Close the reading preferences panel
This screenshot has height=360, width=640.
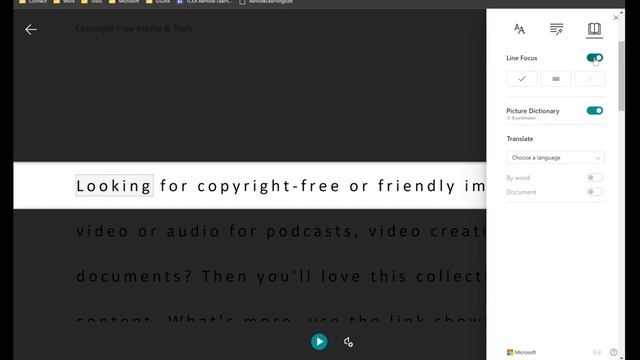[616, 18]
